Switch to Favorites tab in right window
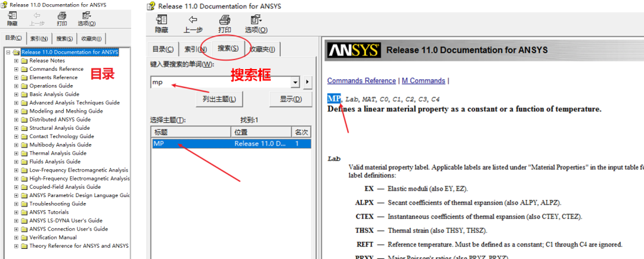 coord(263,49)
